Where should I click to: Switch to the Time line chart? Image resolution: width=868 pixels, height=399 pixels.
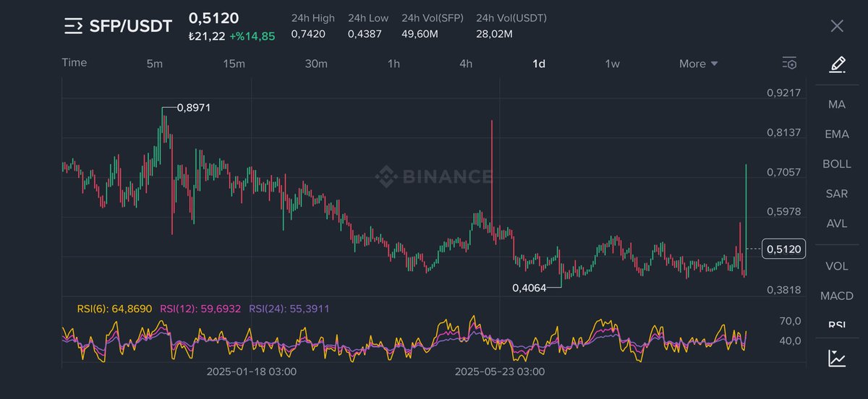75,62
